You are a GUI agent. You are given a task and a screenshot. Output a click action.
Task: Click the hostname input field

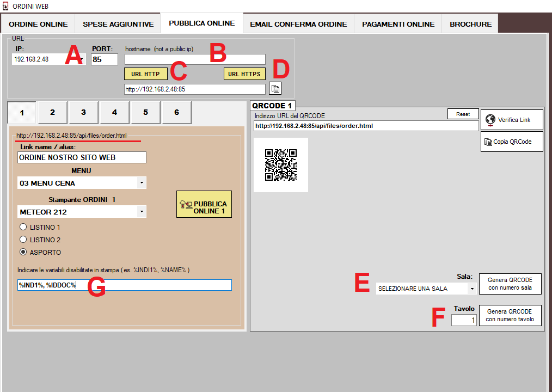pos(195,59)
